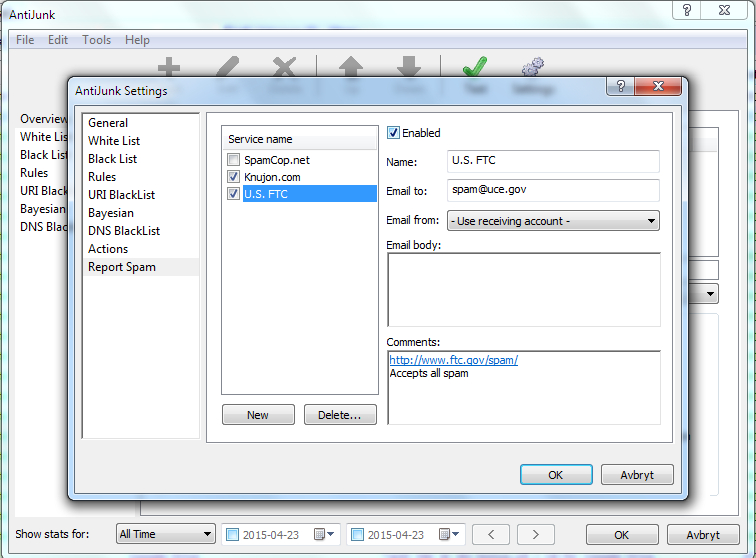
Task: Open the http://www.ftc.gov/spam/ link
Action: pyautogui.click(x=454, y=360)
